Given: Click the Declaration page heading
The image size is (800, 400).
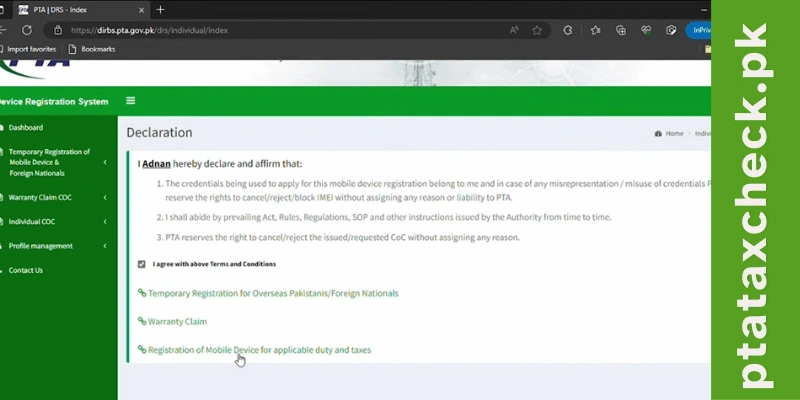Looking at the screenshot, I should [159, 133].
